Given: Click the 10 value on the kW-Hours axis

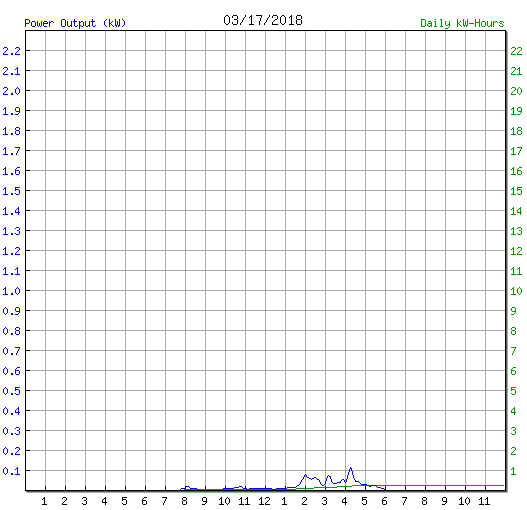Looking at the screenshot, I should click(516, 291).
